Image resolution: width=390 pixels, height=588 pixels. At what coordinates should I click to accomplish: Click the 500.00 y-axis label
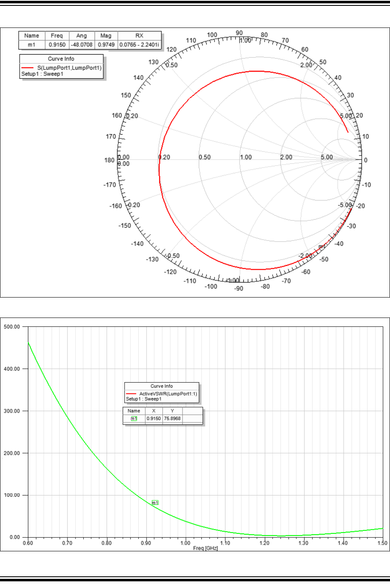[12, 327]
